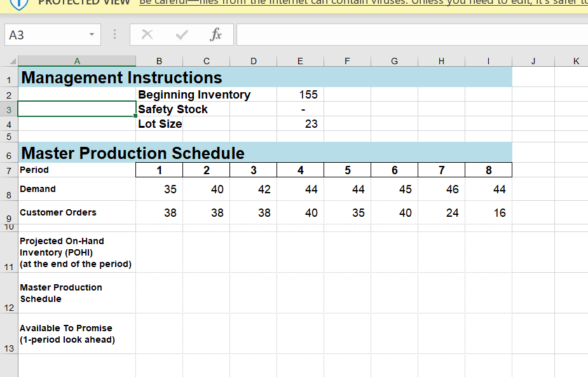Click the Lot Size label cell
Viewport: 588px width, 377px height.
click(160, 124)
